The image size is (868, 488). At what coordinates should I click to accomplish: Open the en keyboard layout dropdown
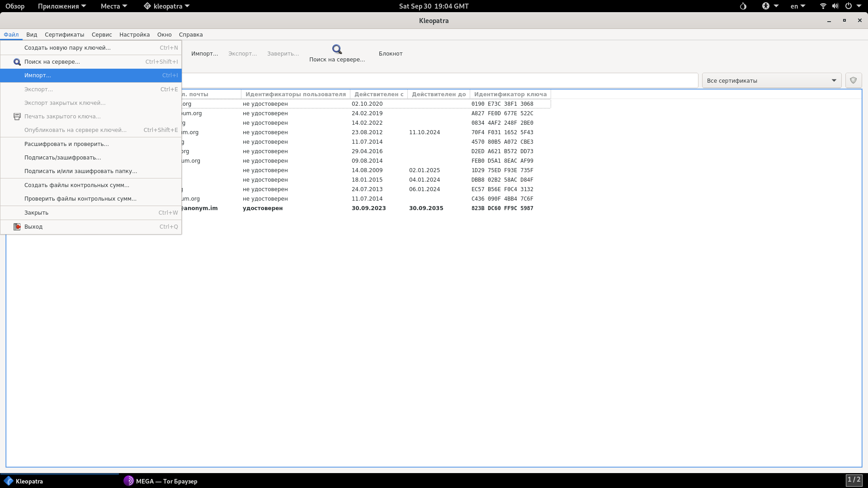coord(797,6)
